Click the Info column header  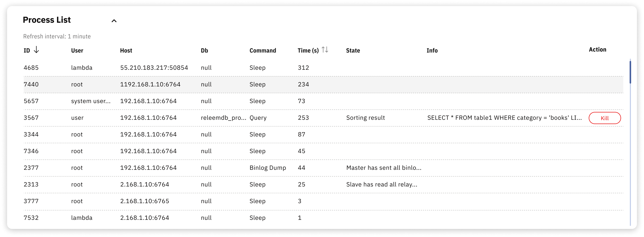point(432,51)
